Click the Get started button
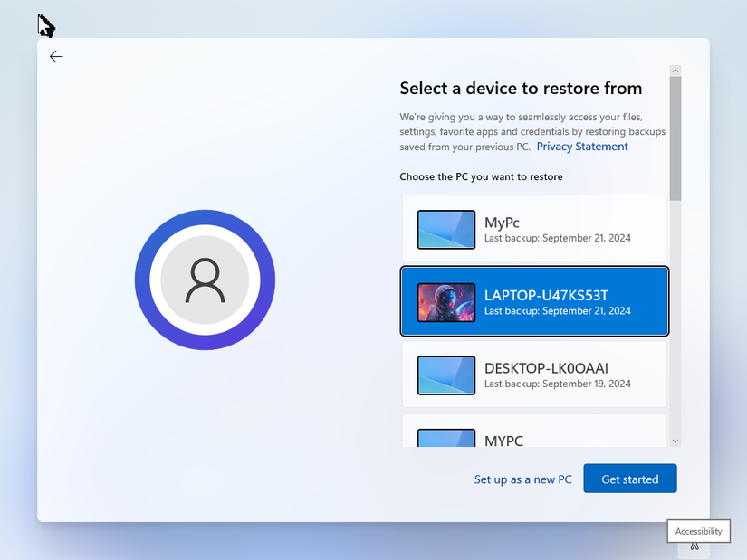747x560 pixels. click(x=629, y=479)
